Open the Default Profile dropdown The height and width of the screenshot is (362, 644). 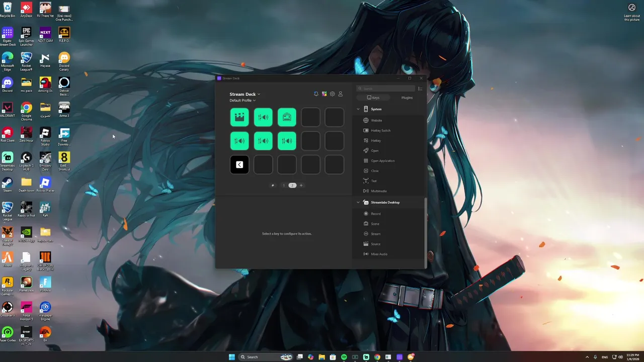[x=243, y=100]
